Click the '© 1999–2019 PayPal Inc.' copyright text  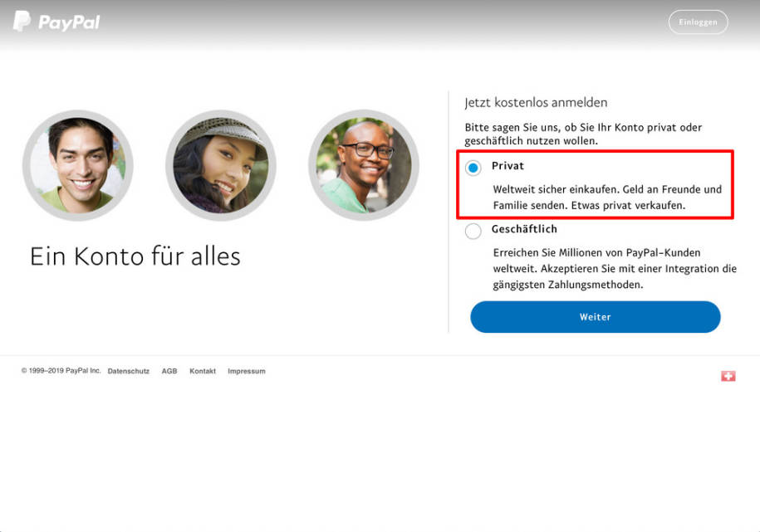point(61,371)
